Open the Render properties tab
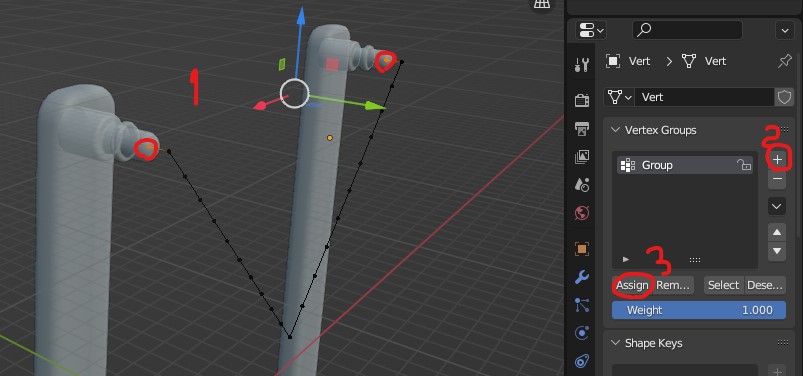This screenshot has width=803, height=376. (x=582, y=100)
